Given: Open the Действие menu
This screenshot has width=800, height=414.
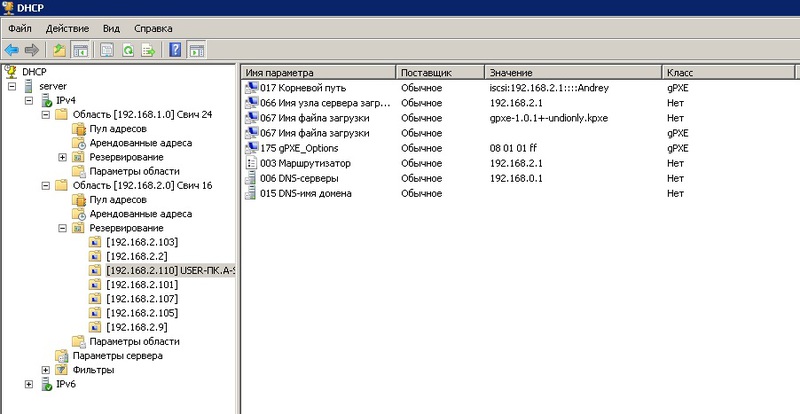Looking at the screenshot, I should coord(67,29).
